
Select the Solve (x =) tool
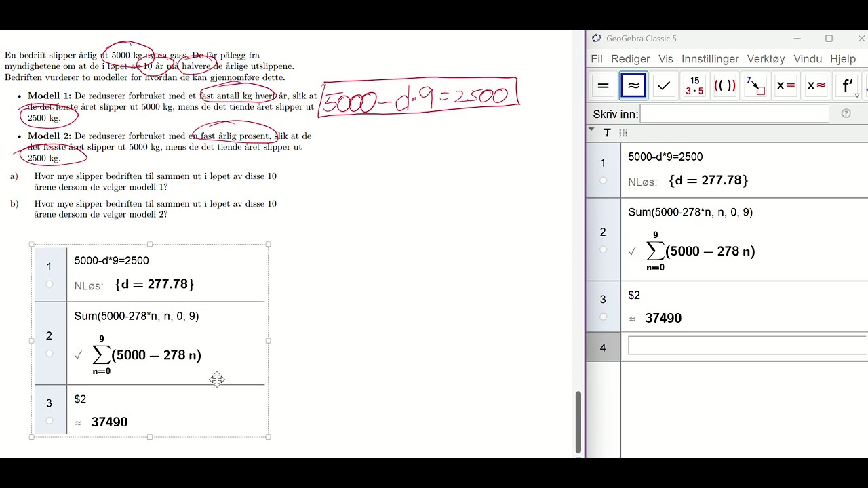point(786,86)
